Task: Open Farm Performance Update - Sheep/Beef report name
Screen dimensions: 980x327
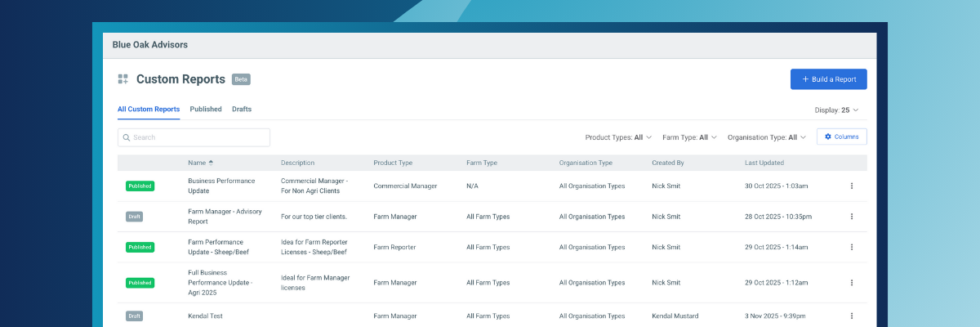Action: [x=220, y=247]
